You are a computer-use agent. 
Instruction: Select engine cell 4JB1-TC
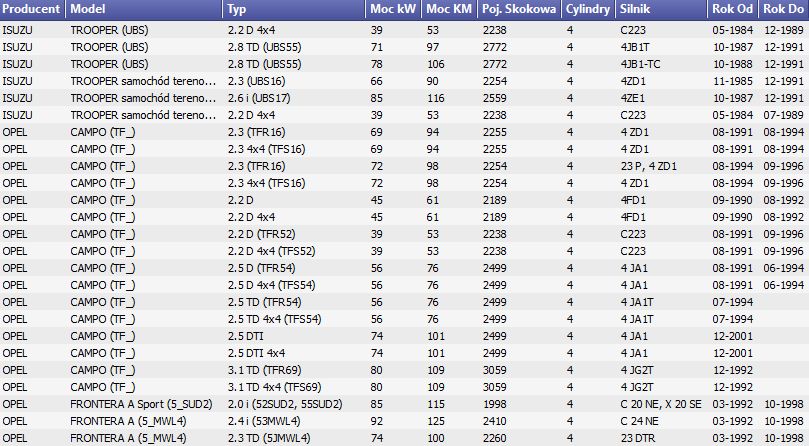(x=640, y=64)
